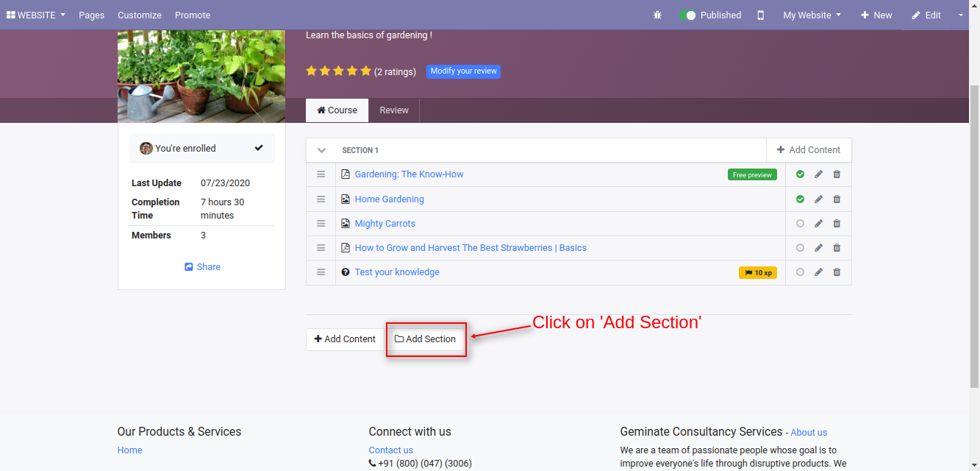Click the '07/23/2020' last update value

[226, 183]
